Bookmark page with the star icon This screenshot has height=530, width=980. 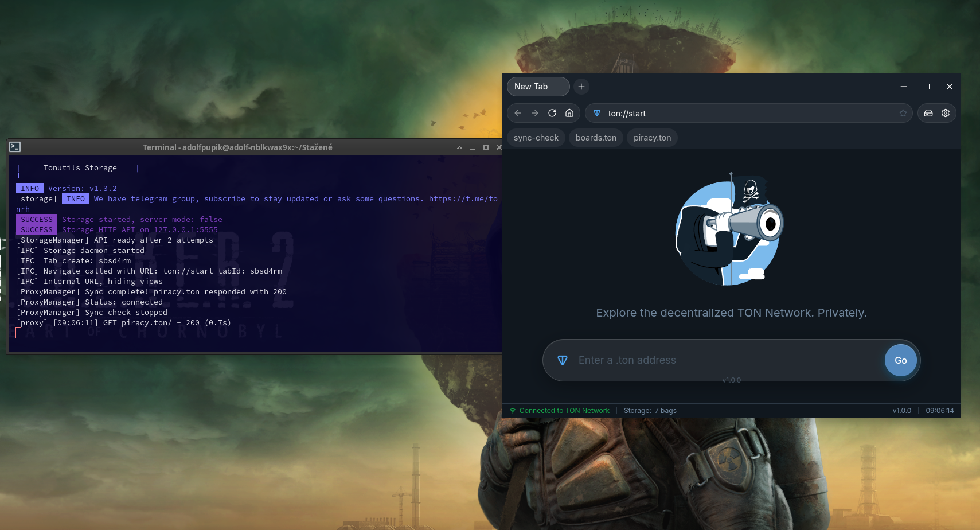coord(903,113)
